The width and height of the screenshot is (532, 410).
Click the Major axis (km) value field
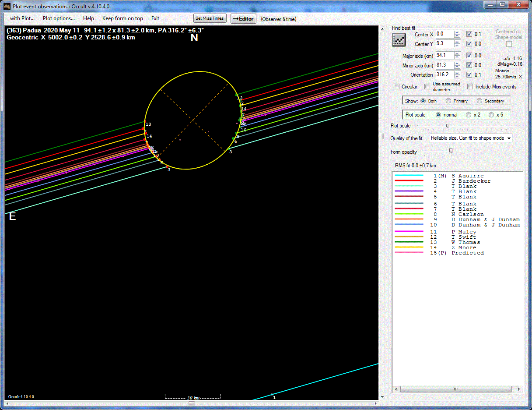click(x=444, y=56)
